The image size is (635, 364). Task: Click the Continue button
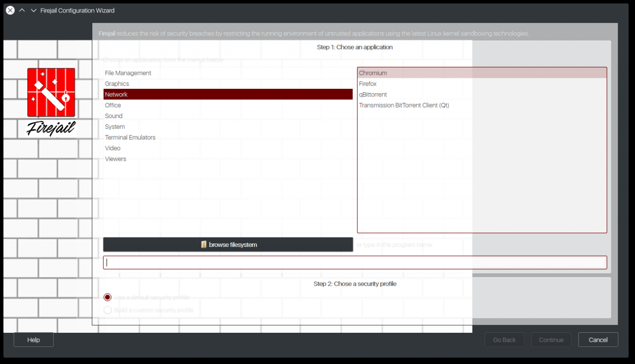(551, 340)
